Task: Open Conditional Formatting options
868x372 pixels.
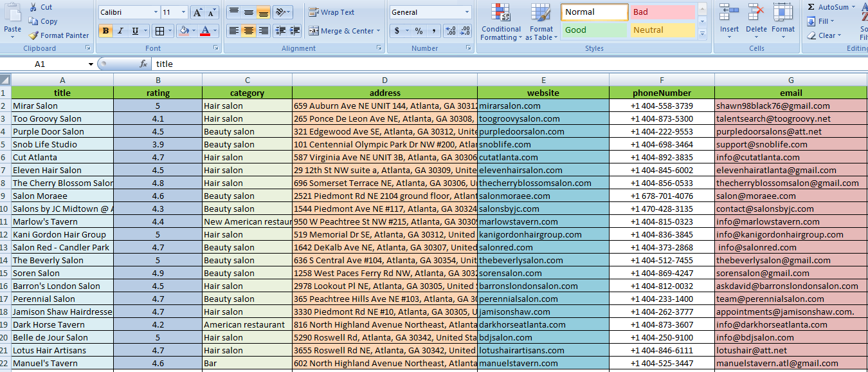Action: [501, 22]
